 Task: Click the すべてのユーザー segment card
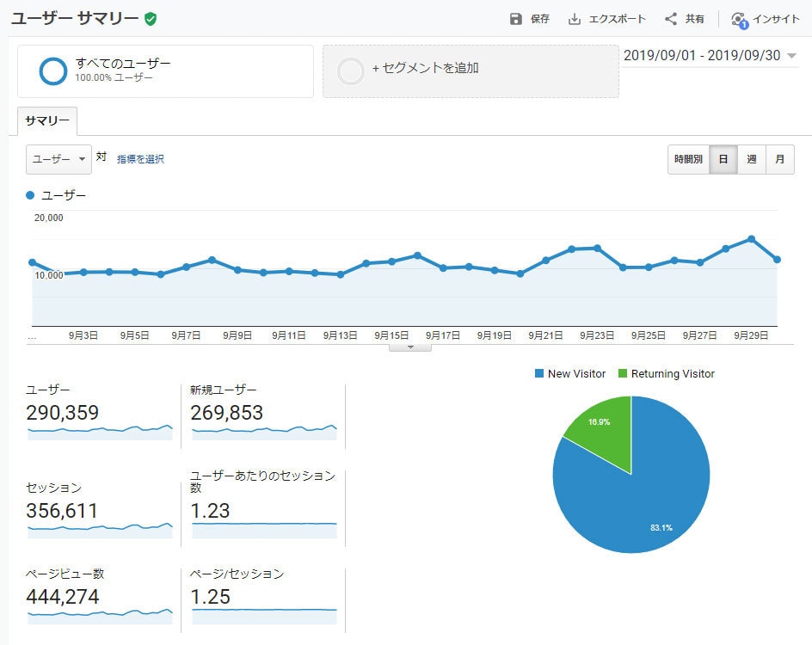[x=165, y=71]
